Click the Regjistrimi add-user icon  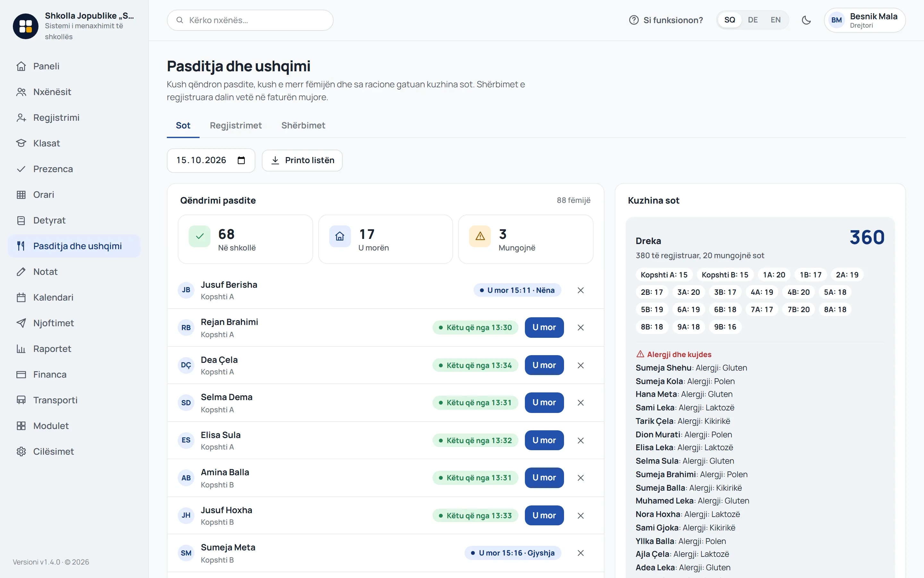21,117
